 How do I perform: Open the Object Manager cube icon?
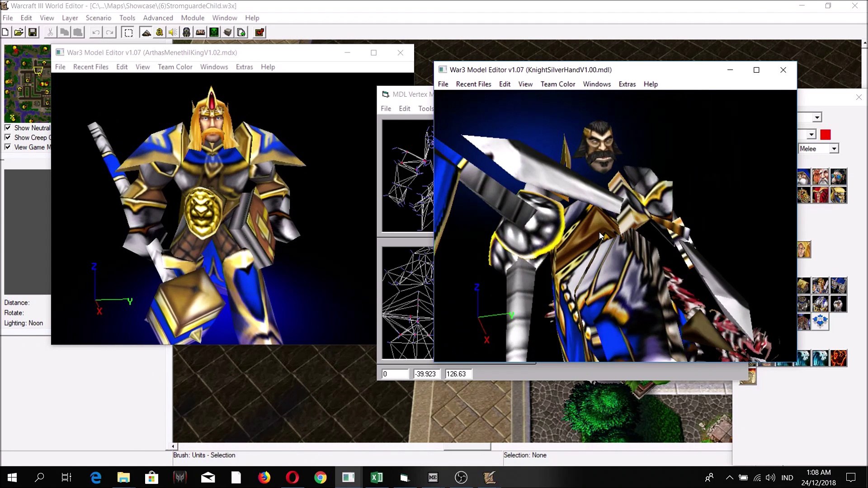[228, 32]
